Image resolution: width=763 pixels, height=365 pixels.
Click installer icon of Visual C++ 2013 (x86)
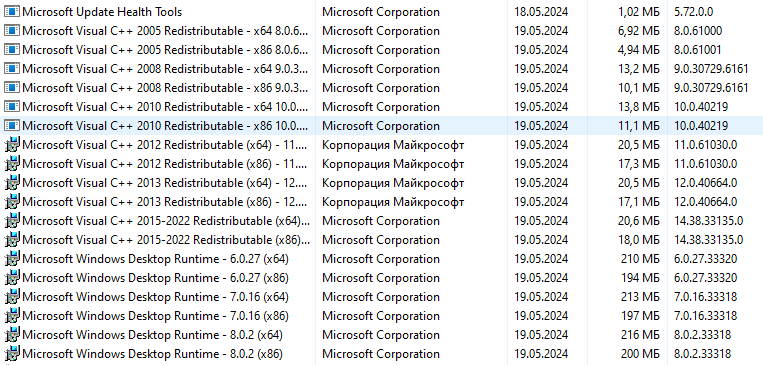point(12,201)
